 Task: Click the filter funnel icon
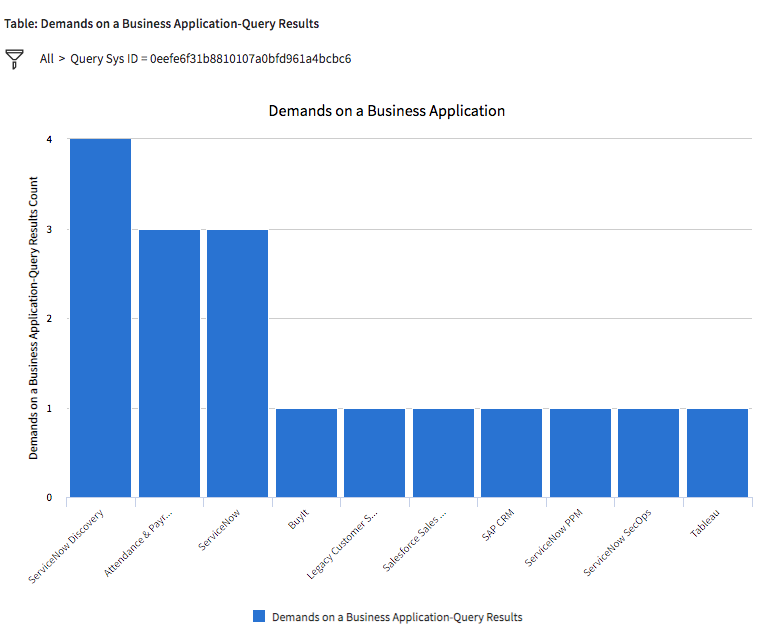tap(15, 59)
